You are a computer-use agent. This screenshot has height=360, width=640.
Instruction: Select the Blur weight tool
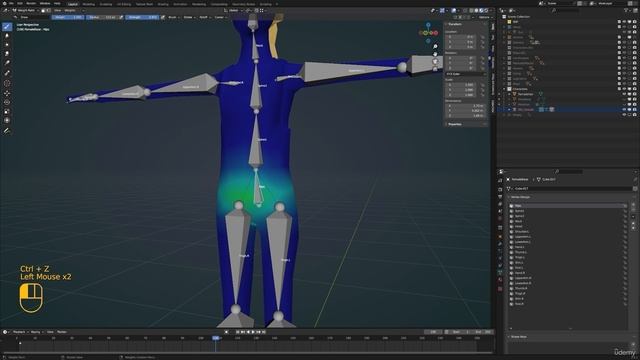pos(7,36)
